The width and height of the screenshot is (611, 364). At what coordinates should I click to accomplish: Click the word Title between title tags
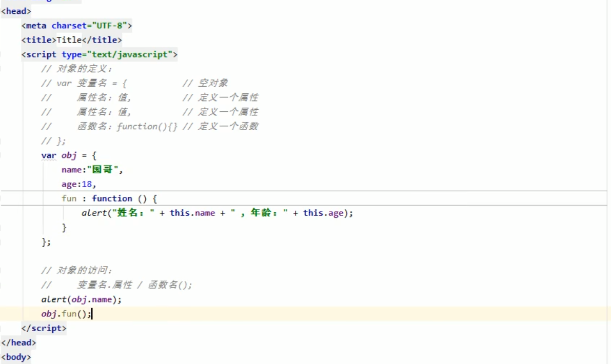[69, 39]
